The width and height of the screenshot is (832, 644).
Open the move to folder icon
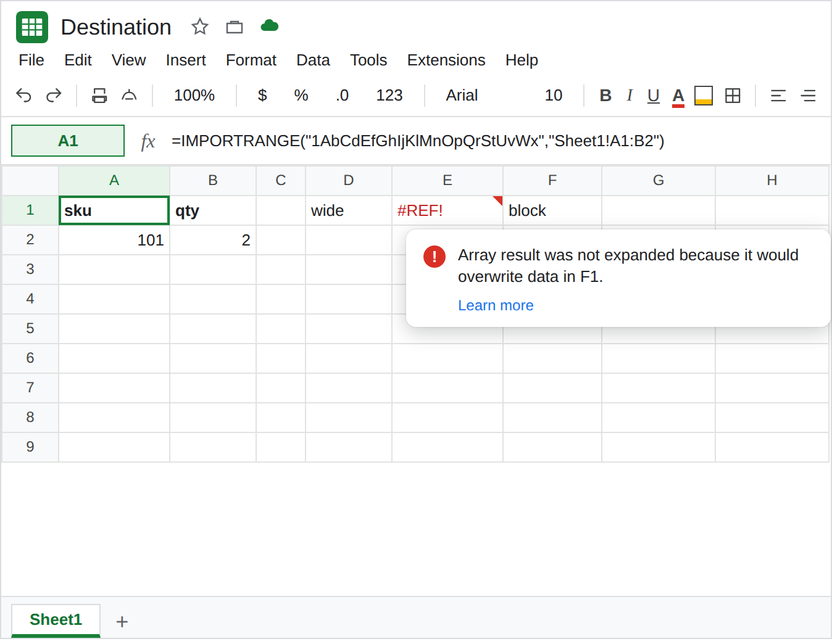[x=235, y=27]
